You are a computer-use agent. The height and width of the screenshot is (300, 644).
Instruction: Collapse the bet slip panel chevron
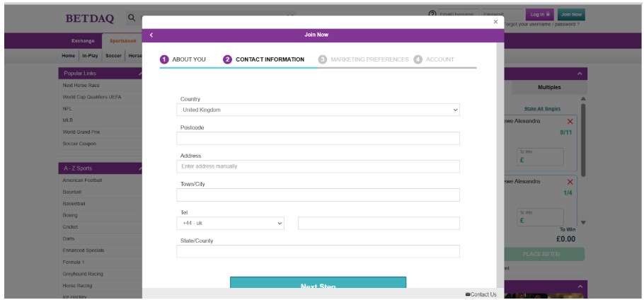(x=580, y=74)
